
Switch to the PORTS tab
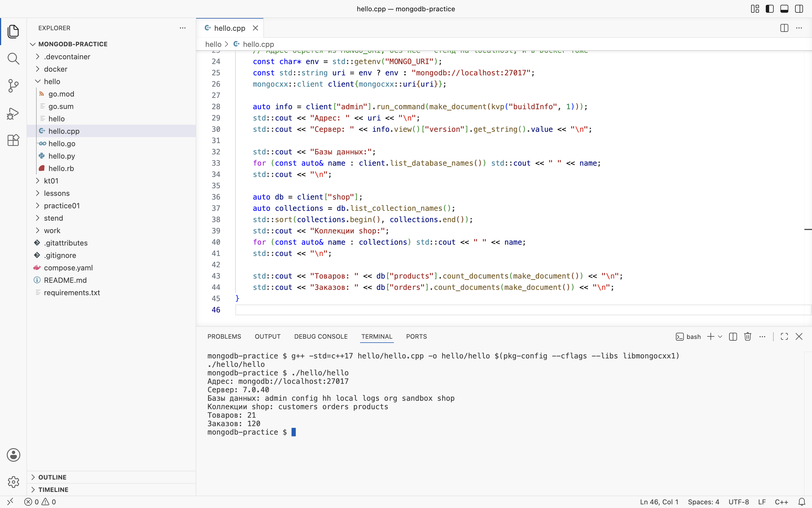coord(416,337)
